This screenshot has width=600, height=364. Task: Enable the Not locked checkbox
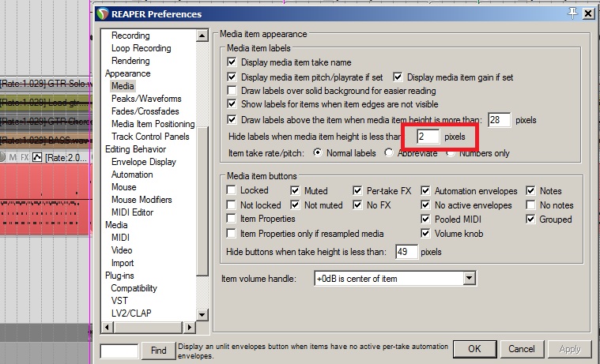coord(231,205)
